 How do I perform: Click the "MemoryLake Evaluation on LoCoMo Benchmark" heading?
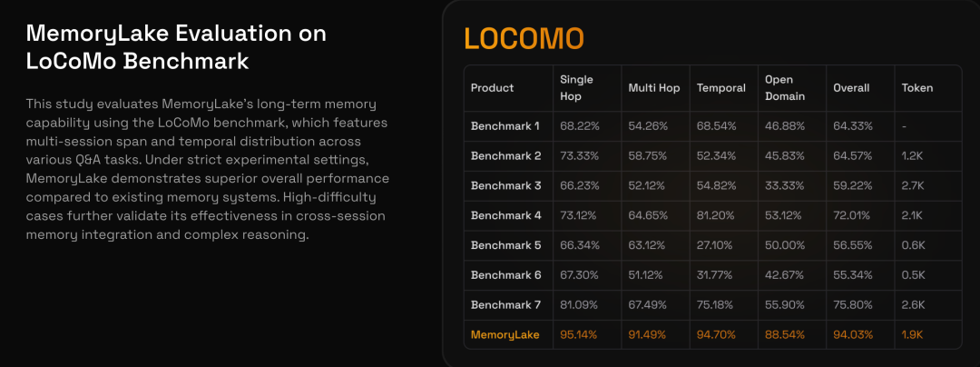pos(176,47)
